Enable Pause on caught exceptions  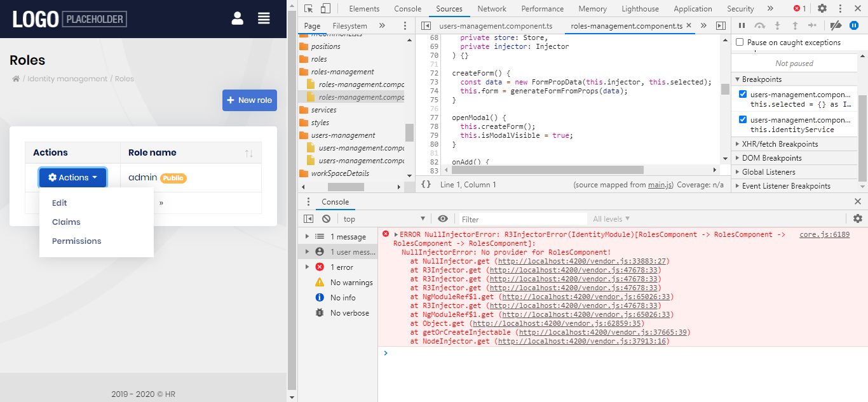(740, 43)
